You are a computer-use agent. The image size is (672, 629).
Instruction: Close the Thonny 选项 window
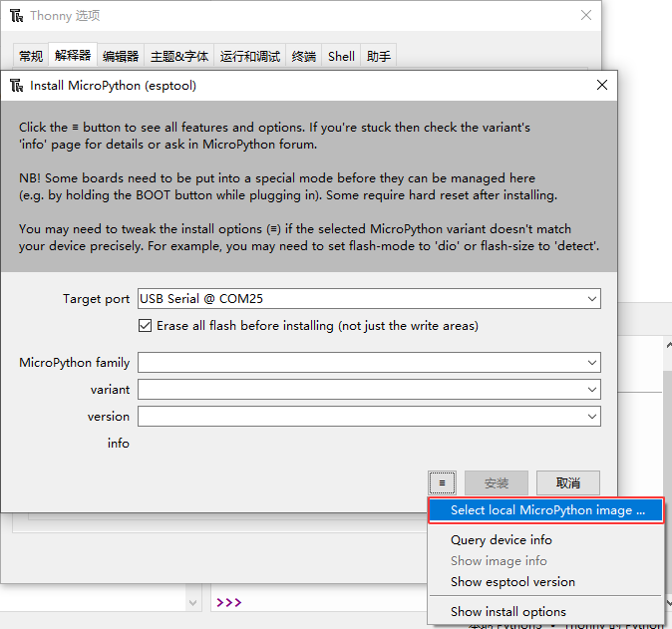point(586,15)
